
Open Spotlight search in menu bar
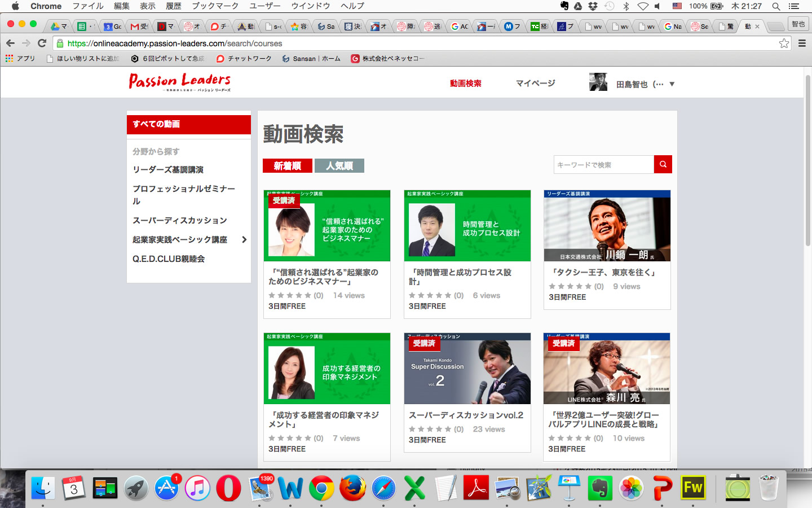776,6
